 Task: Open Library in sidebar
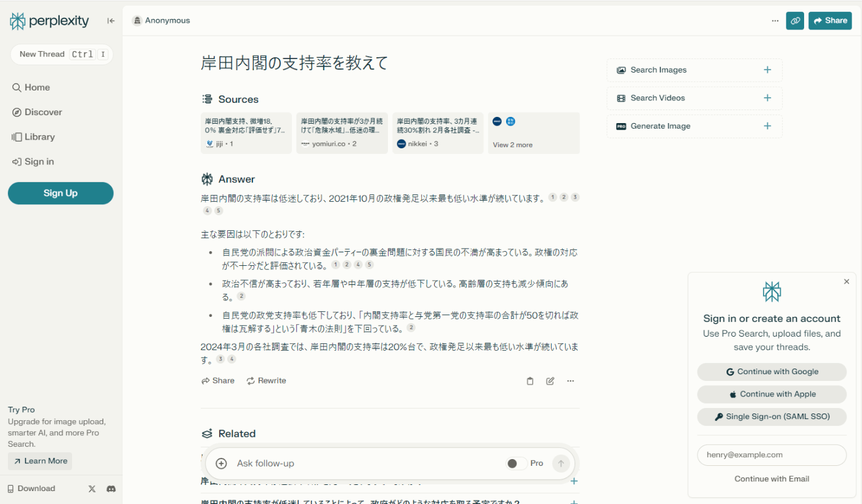(x=33, y=137)
